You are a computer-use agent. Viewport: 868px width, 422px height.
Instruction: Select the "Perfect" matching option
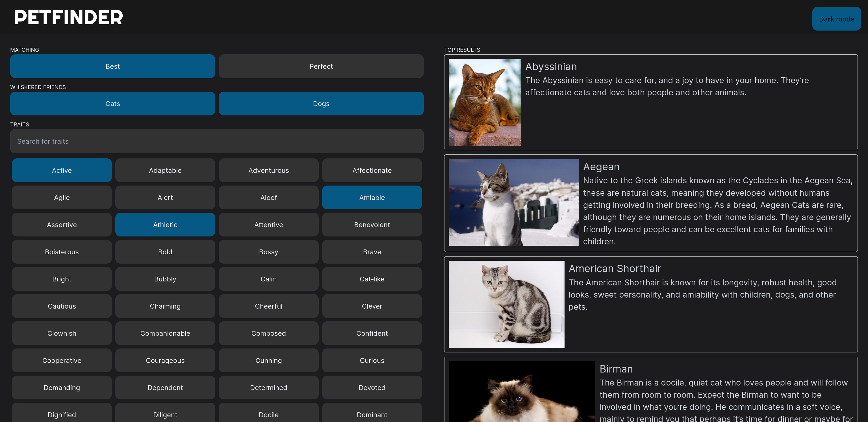click(321, 66)
